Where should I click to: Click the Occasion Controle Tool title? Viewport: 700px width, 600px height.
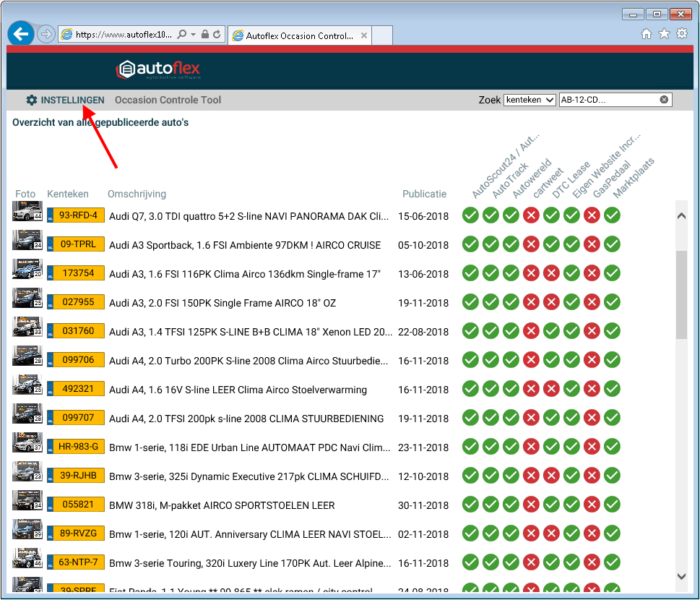(x=168, y=100)
